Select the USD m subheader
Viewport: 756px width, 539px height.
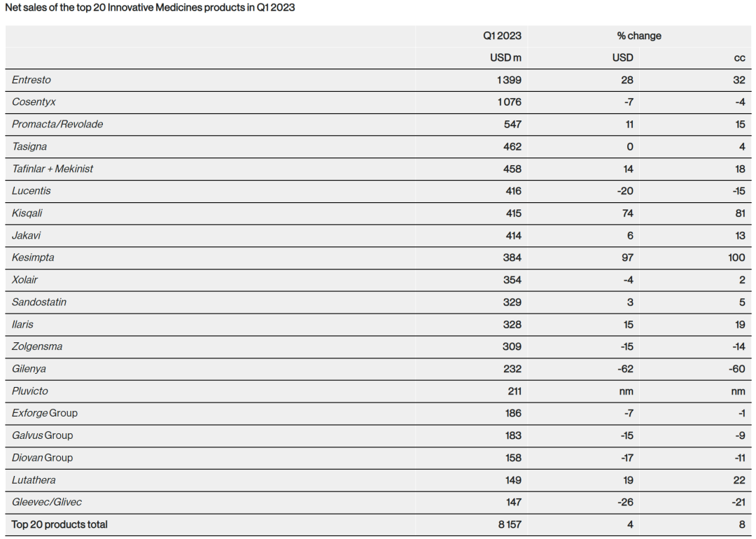(x=505, y=58)
